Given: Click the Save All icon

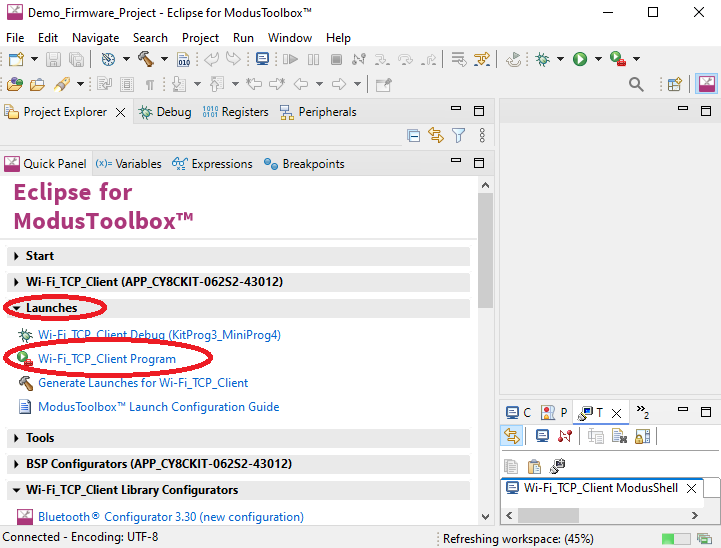Looking at the screenshot, I should click(76, 59).
